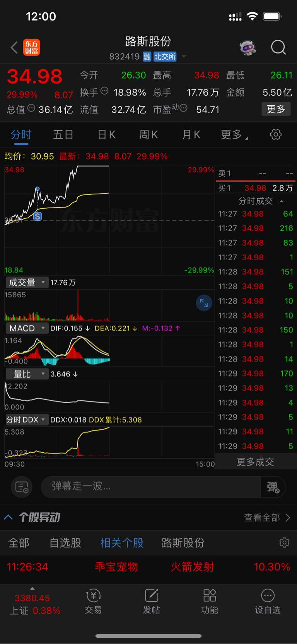Open 查看全部 link

pos(267,518)
